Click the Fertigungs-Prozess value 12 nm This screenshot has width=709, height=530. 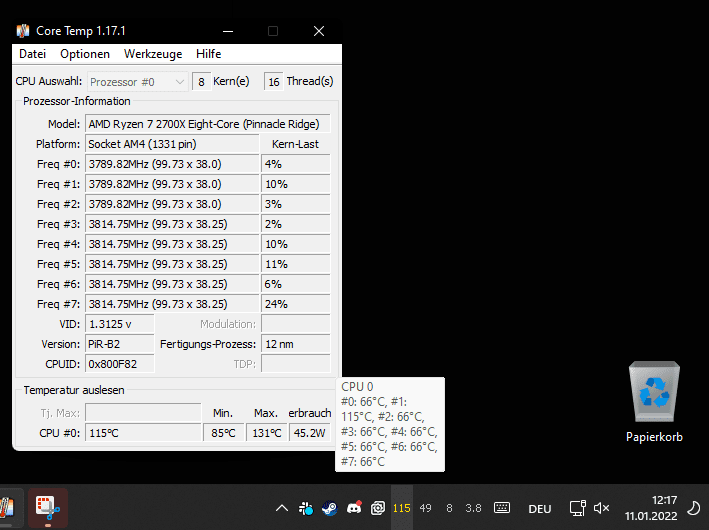click(x=296, y=344)
